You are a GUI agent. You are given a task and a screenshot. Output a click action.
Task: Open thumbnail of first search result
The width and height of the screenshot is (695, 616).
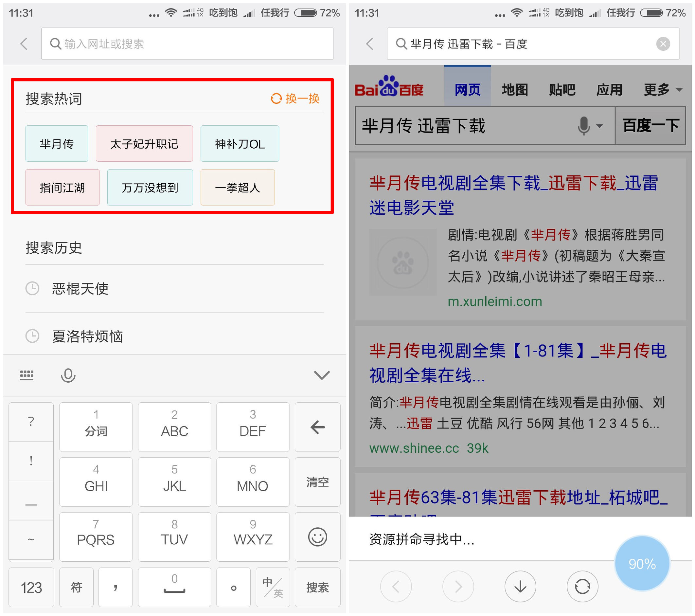[x=403, y=262]
